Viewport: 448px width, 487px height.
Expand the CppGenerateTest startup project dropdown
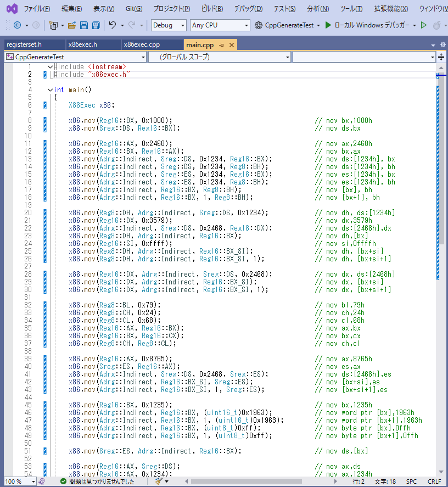pos(318,25)
